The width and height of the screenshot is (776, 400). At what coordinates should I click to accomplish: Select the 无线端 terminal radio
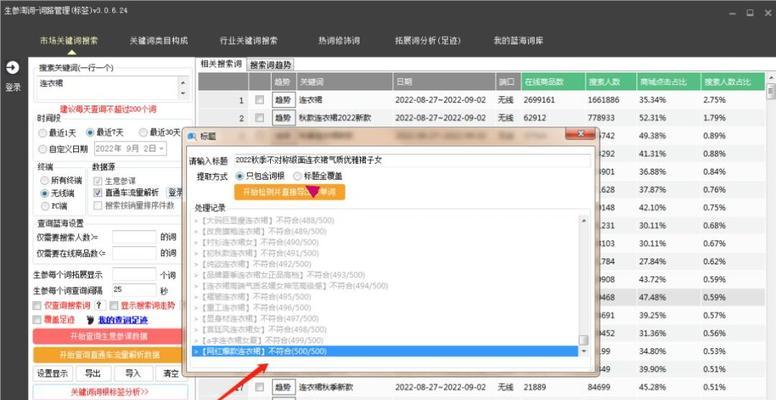coord(45,193)
